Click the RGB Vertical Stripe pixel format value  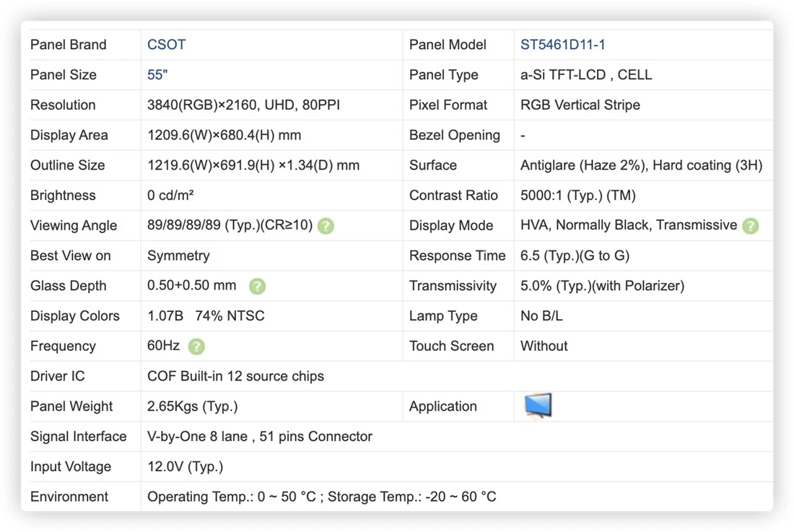tap(580, 105)
